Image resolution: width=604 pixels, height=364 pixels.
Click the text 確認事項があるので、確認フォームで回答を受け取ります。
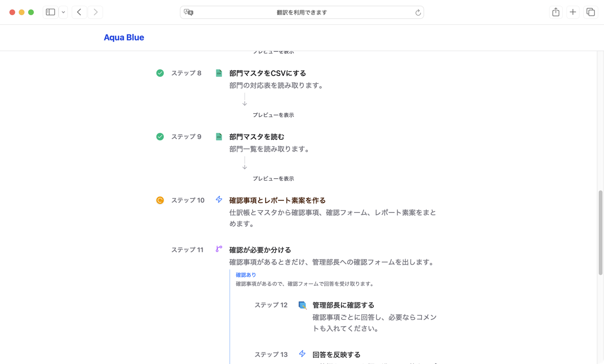pos(305,284)
